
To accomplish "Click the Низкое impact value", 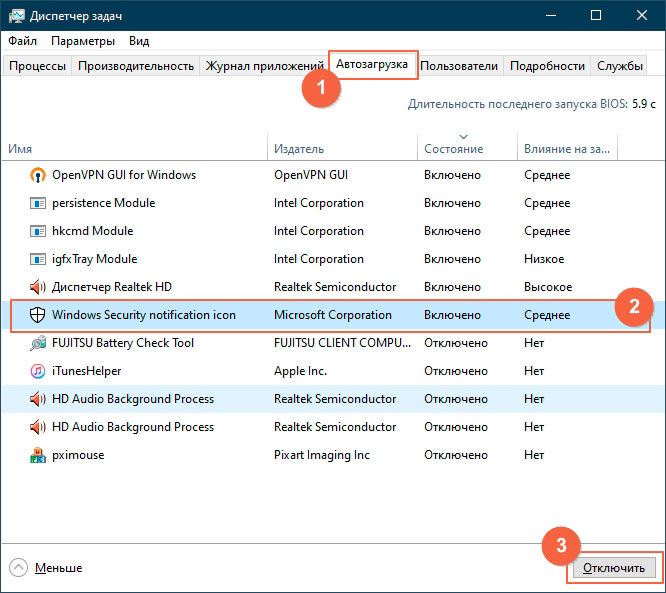I will click(x=544, y=259).
